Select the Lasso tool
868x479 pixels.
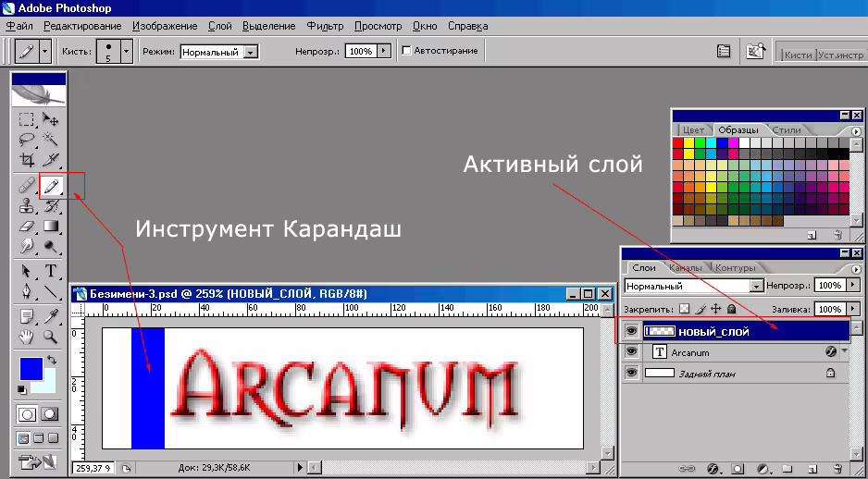tap(26, 139)
